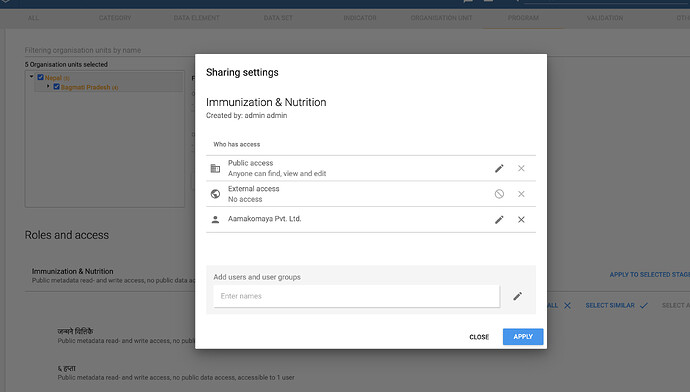Open the Organisation Unit tab

click(x=441, y=18)
